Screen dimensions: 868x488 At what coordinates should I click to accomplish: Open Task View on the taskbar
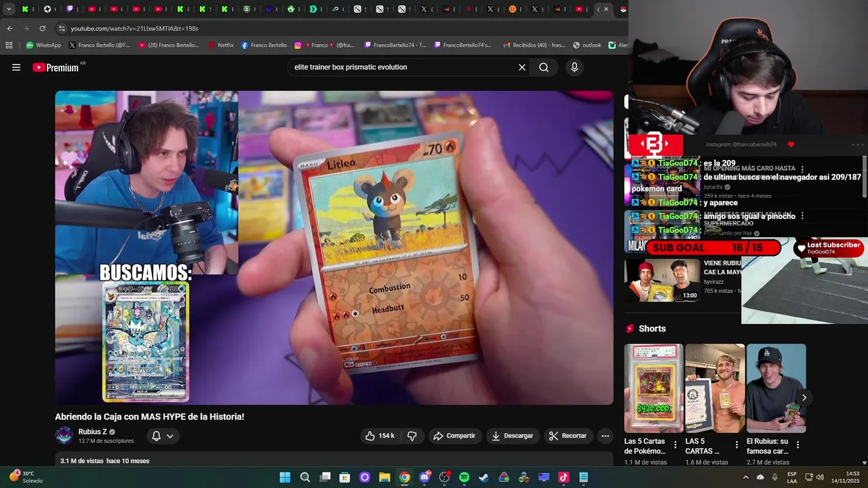pyautogui.click(x=325, y=477)
